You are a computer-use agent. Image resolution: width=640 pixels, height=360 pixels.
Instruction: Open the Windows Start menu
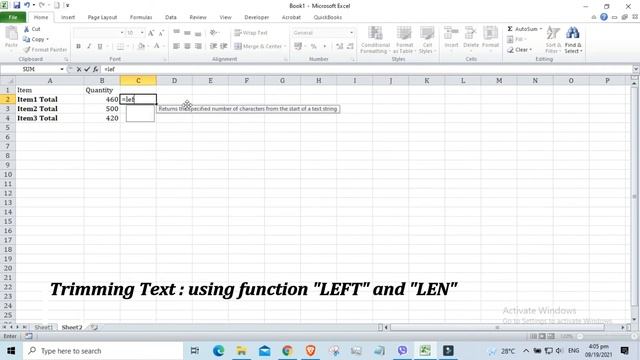[x=11, y=351]
